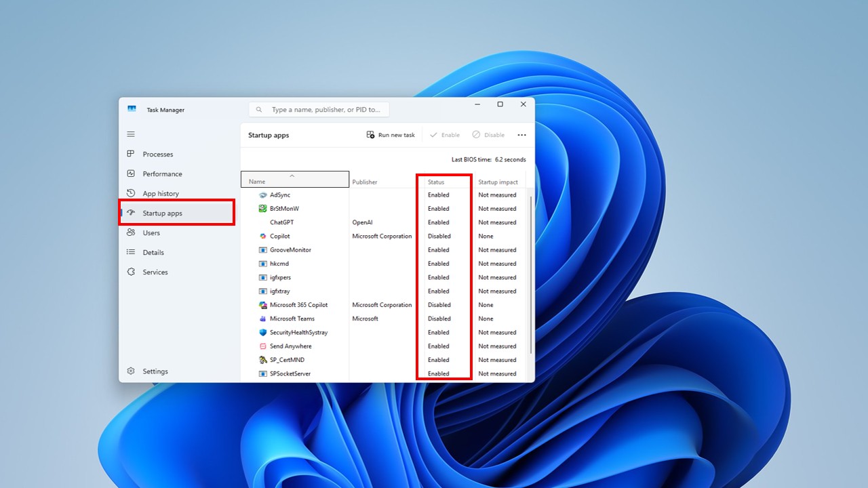Click the Run new task button
This screenshot has height=488, width=868.
pos(391,135)
